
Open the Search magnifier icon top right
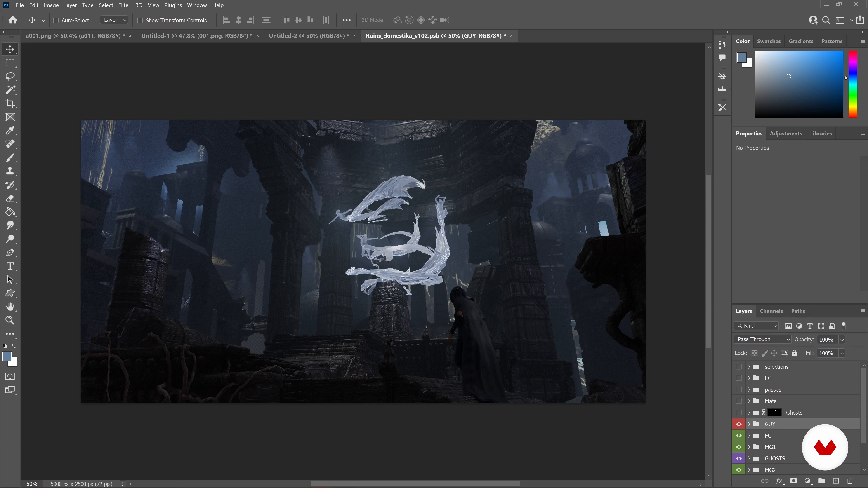pos(826,20)
